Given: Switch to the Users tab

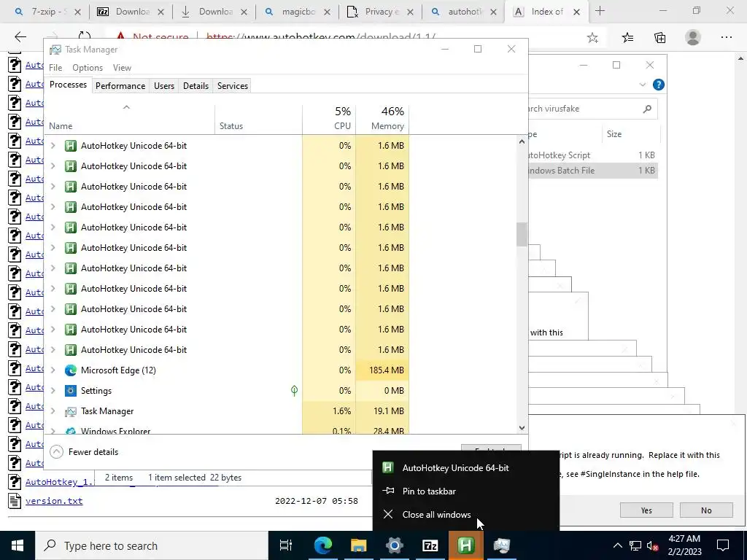Looking at the screenshot, I should [164, 86].
